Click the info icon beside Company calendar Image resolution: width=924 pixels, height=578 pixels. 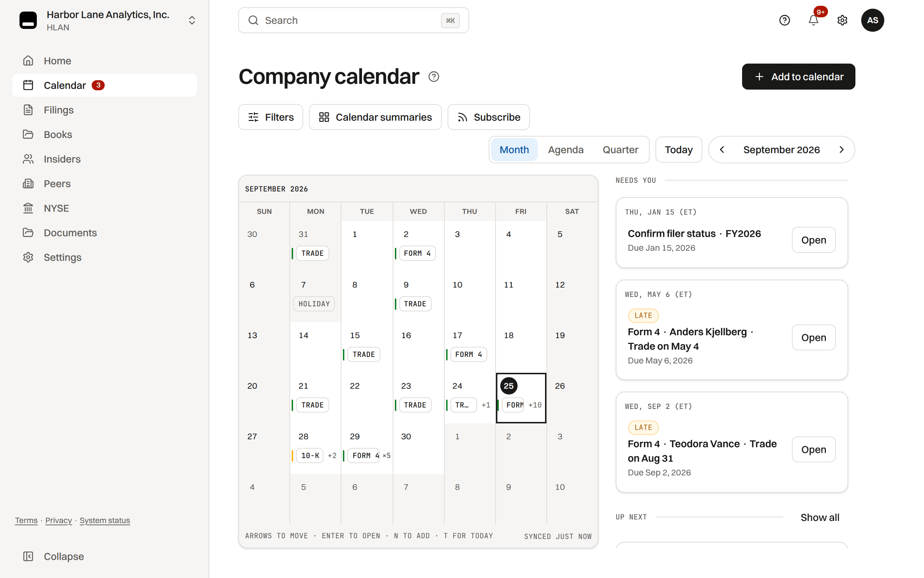click(433, 77)
